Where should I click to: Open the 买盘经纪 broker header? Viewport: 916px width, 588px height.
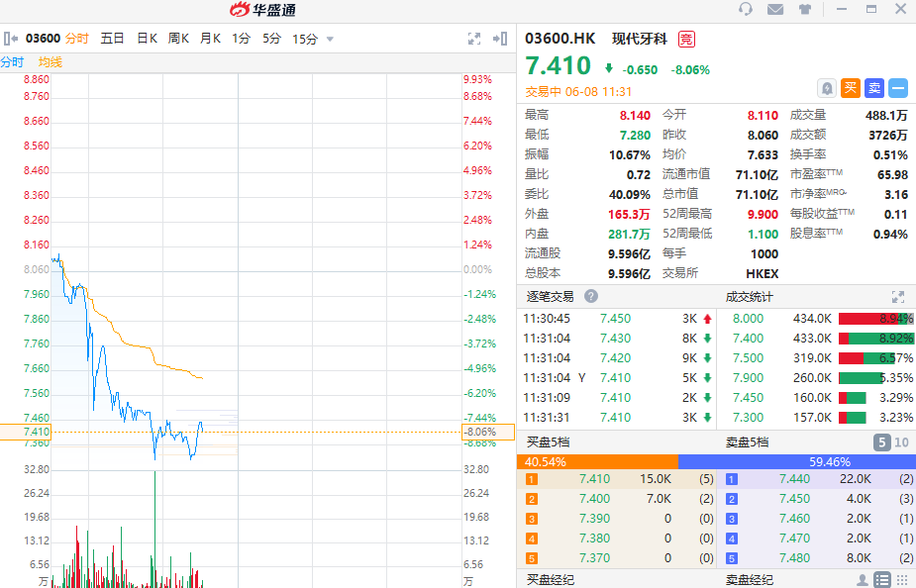click(x=551, y=580)
